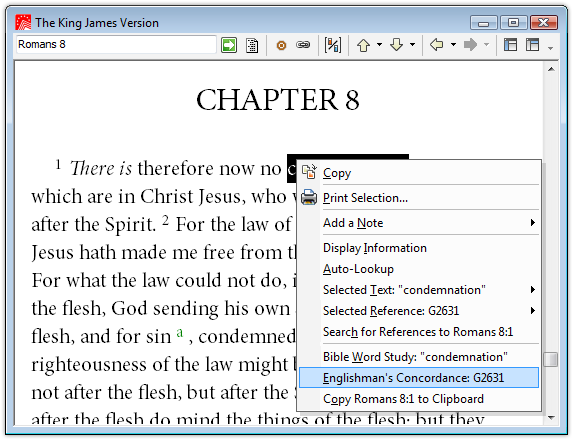Click the first window layout icon
573x440 pixels.
510,45
